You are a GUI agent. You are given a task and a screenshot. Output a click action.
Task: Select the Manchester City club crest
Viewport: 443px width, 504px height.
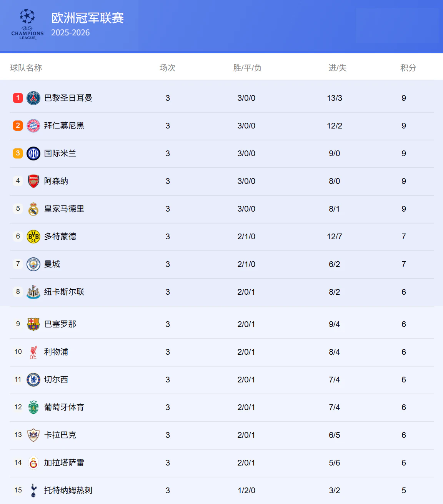(x=33, y=264)
